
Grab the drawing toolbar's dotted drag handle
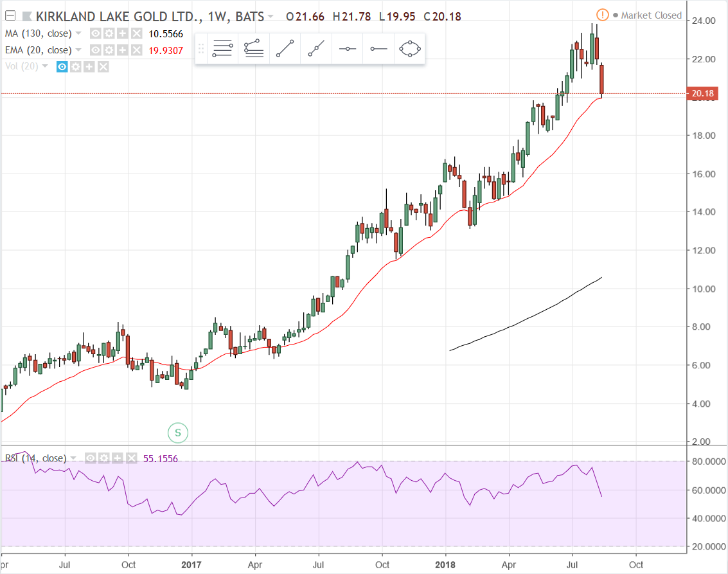[x=201, y=49]
